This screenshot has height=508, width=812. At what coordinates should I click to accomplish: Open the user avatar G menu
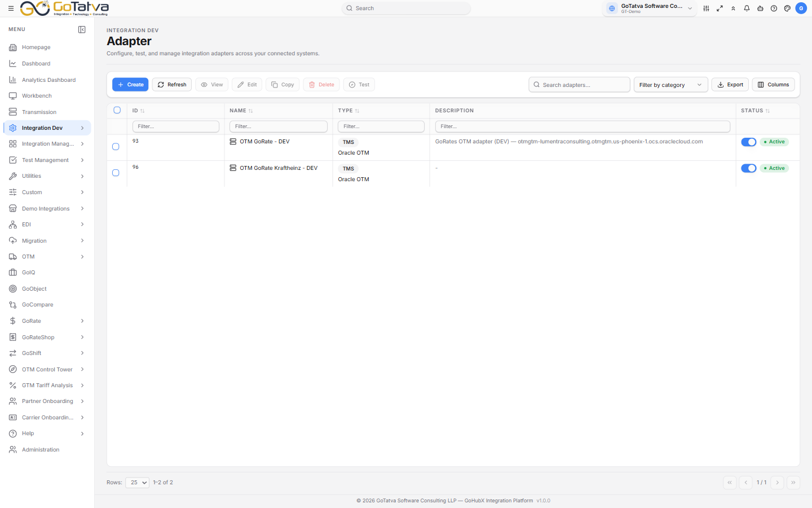(801, 8)
